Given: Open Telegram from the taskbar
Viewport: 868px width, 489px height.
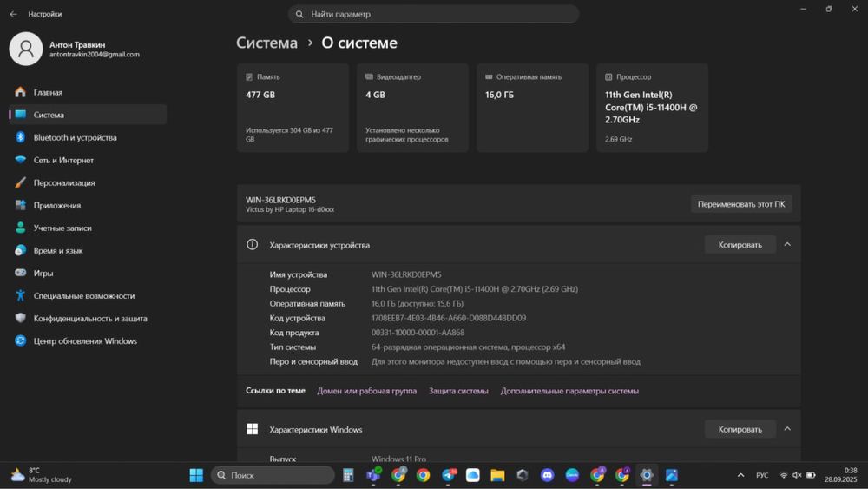Looking at the screenshot, I should [449, 475].
